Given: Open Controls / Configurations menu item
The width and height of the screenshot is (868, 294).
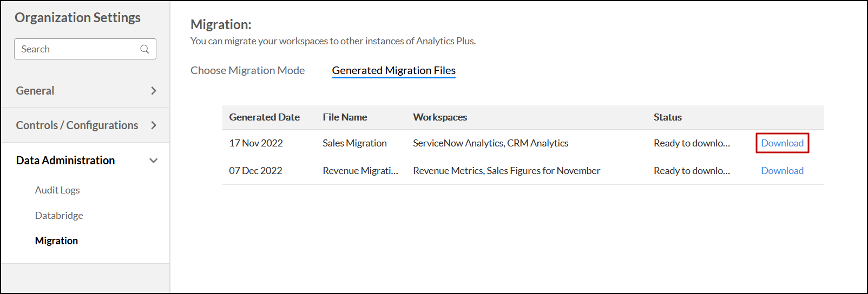Looking at the screenshot, I should (x=77, y=125).
